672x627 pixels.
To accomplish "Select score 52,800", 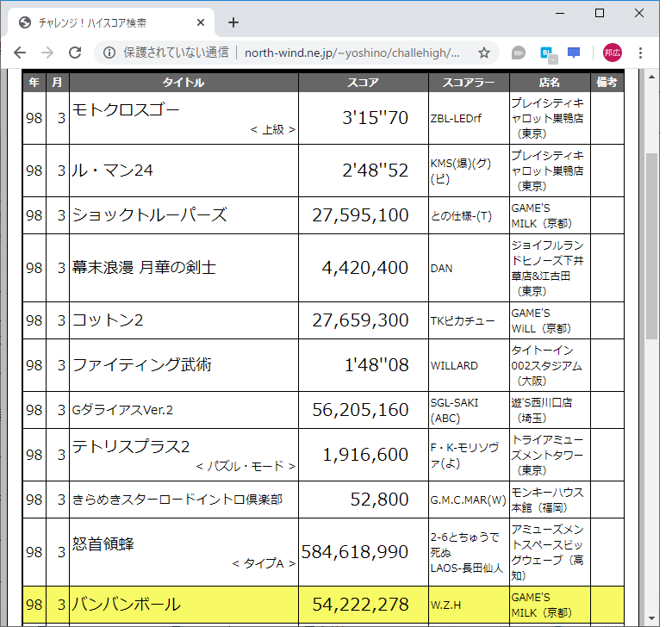I will 379,500.
